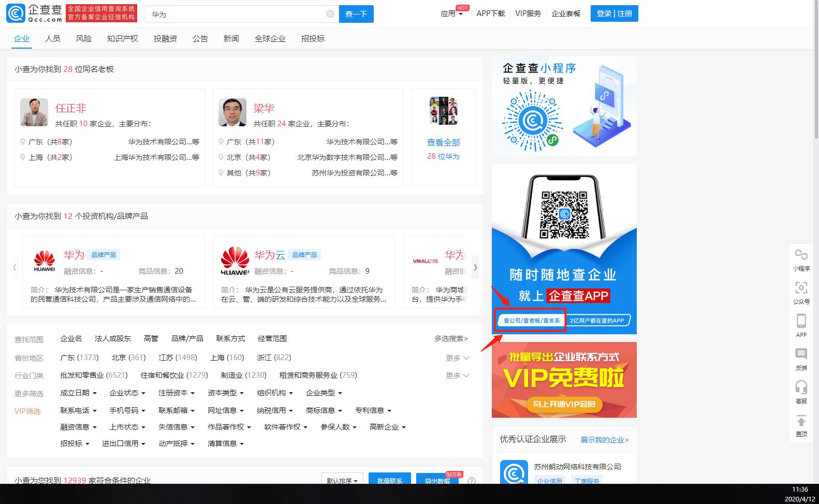This screenshot has height=504, width=819.
Task: Open 梁华's name link
Action: (264, 108)
